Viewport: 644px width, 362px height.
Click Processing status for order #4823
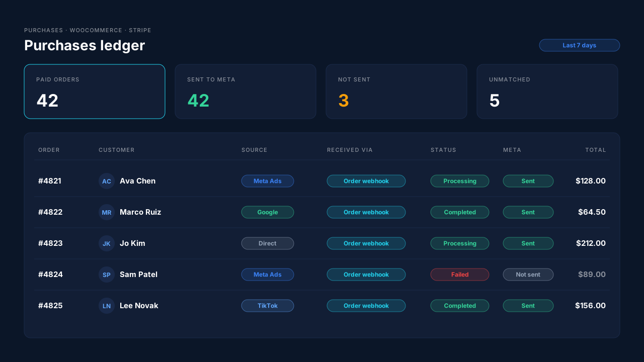460,243
